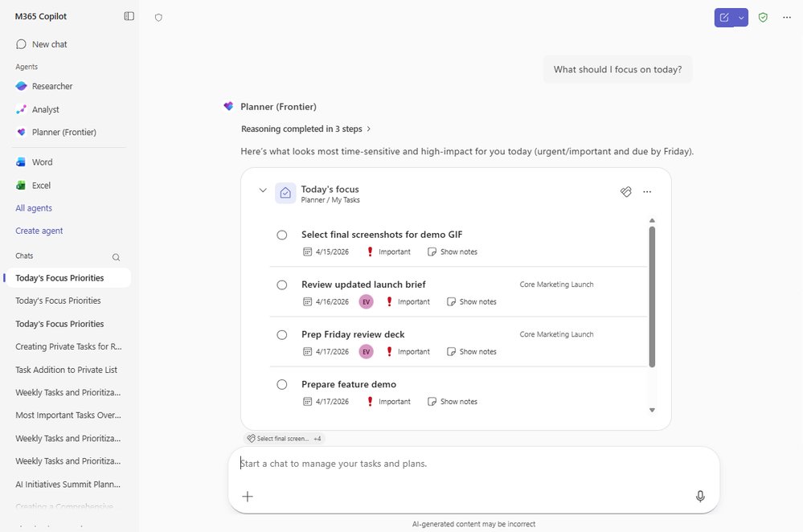Check off 'Review updated launch brief'
The width and height of the screenshot is (803, 532).
tap(282, 284)
